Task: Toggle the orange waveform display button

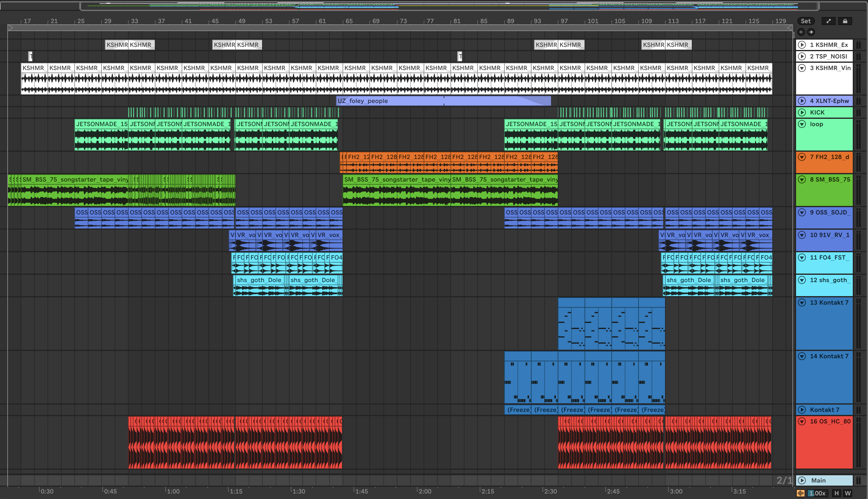Action: (x=801, y=493)
